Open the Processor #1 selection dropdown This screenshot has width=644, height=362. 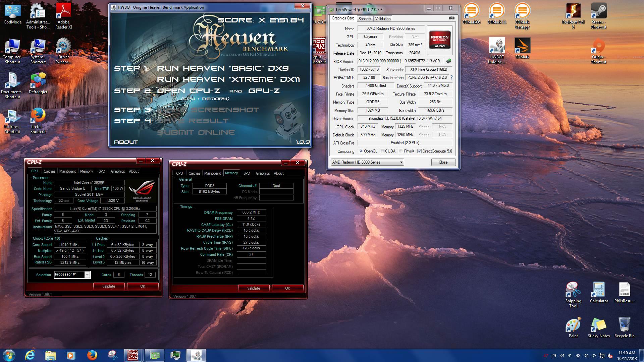coord(72,275)
